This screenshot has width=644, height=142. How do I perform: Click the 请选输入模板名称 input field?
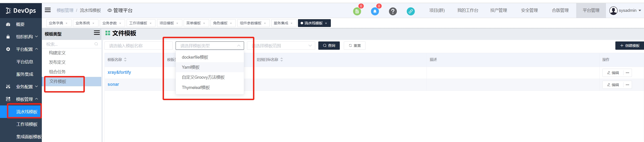pyautogui.click(x=138, y=46)
